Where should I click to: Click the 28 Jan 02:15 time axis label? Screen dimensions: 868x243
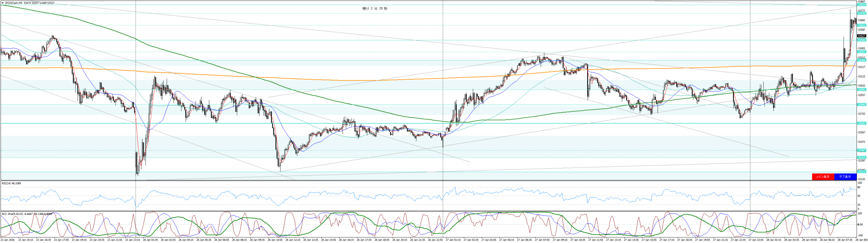[x=774, y=240]
